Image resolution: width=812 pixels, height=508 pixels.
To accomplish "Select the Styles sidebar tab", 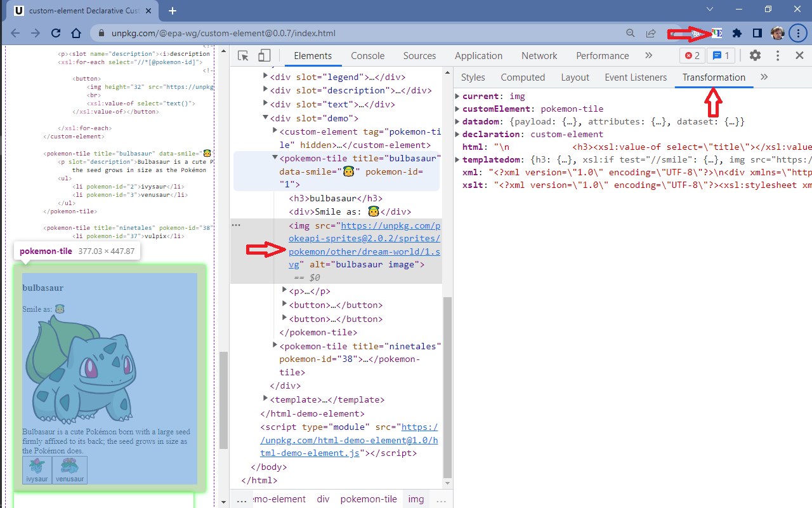I will 473,77.
